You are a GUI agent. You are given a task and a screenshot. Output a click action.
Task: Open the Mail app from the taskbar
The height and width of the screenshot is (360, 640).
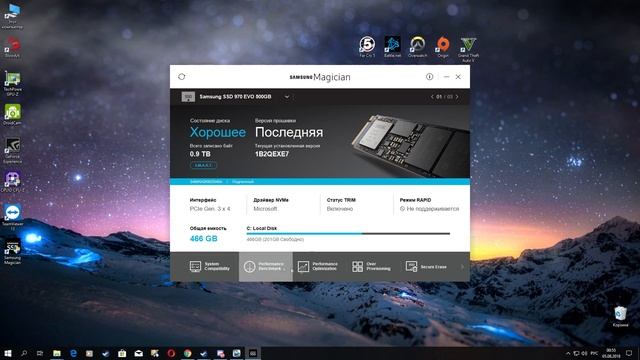pos(138,353)
